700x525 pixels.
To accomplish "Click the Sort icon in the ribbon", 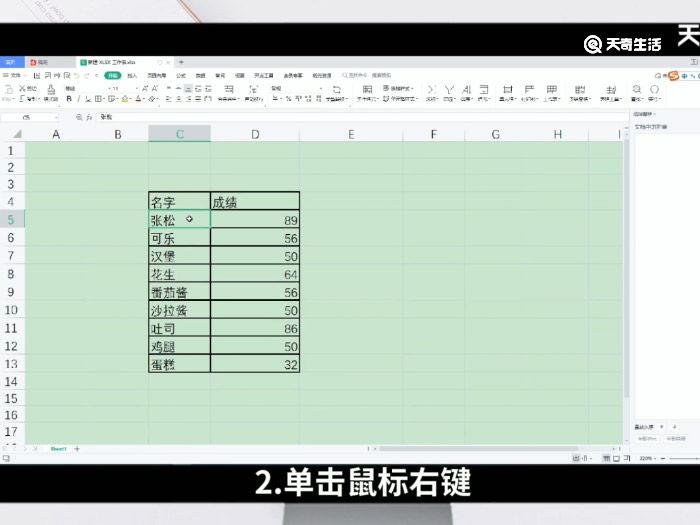I will click(467, 90).
